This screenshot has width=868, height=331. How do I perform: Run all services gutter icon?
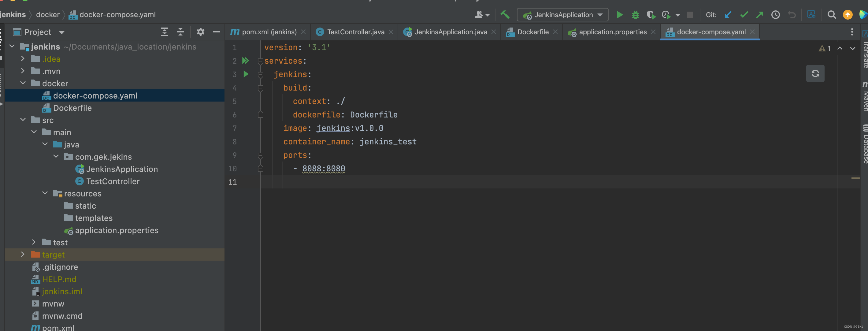pos(246,61)
